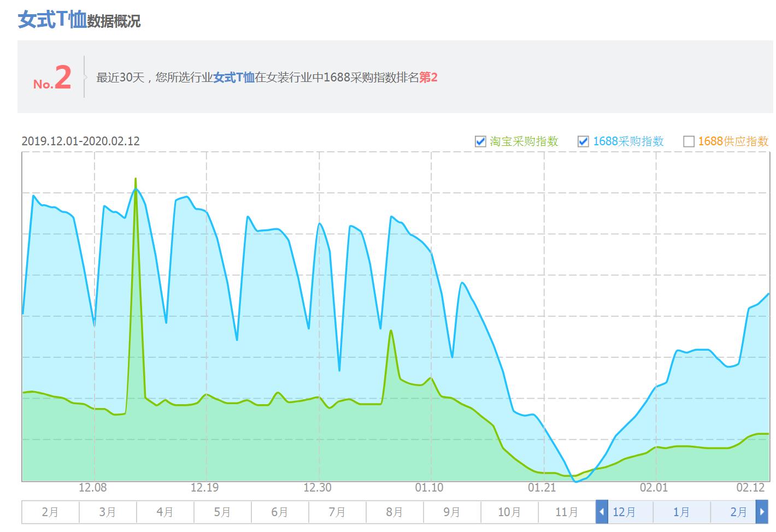Uncheck the 淘宝采购指数 checkbox
The width and height of the screenshot is (776, 532).
[x=480, y=142]
